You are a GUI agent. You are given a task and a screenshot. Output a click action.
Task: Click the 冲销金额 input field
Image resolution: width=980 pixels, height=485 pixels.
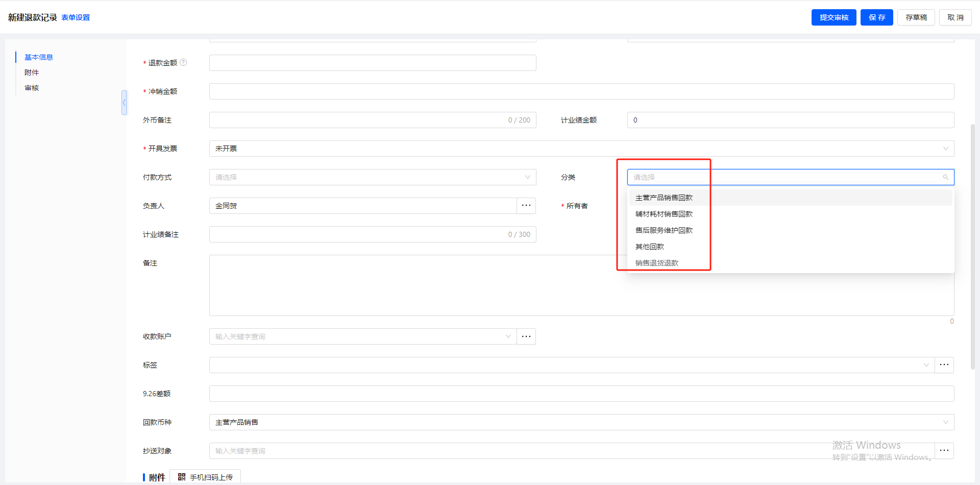coord(582,91)
